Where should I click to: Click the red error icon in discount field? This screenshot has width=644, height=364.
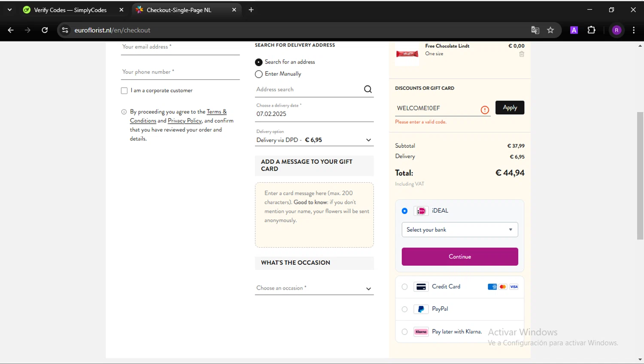(x=485, y=110)
